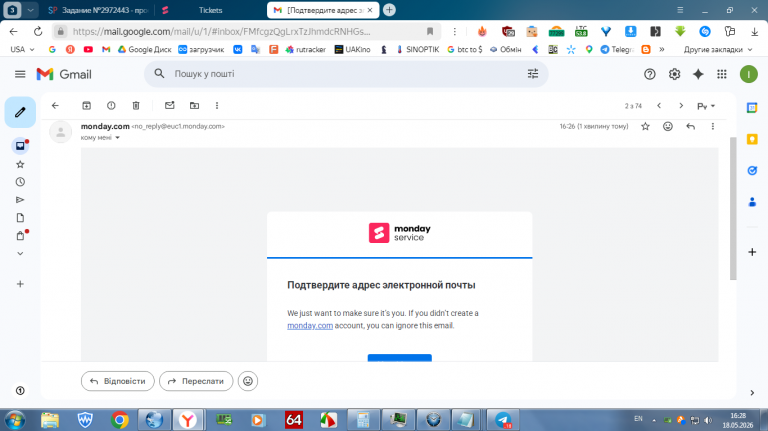
Task: Open Drafts icon in sidebar
Action: point(20,217)
